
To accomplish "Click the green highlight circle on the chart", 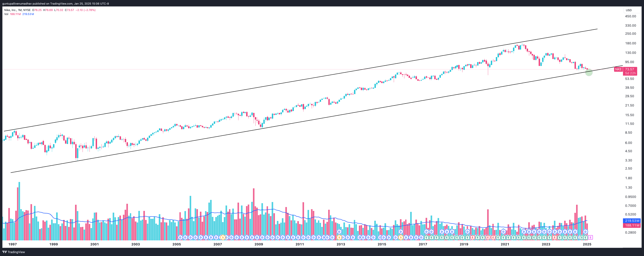I will click(589, 72).
